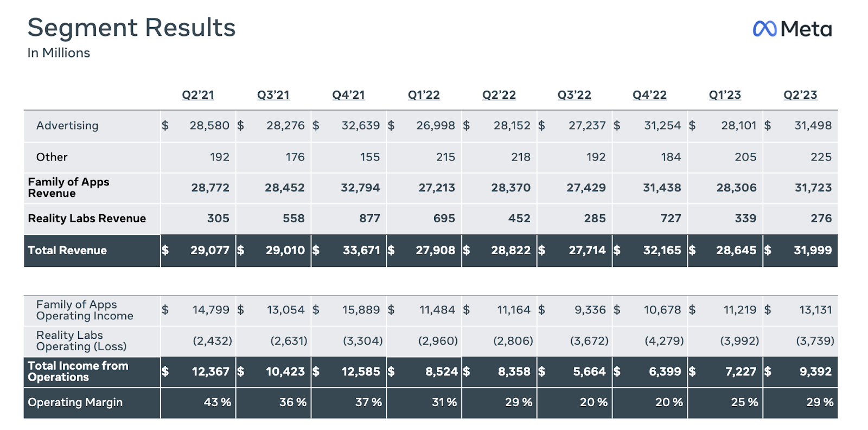
Task: Click the Q4'21 column header
Action: [348, 95]
